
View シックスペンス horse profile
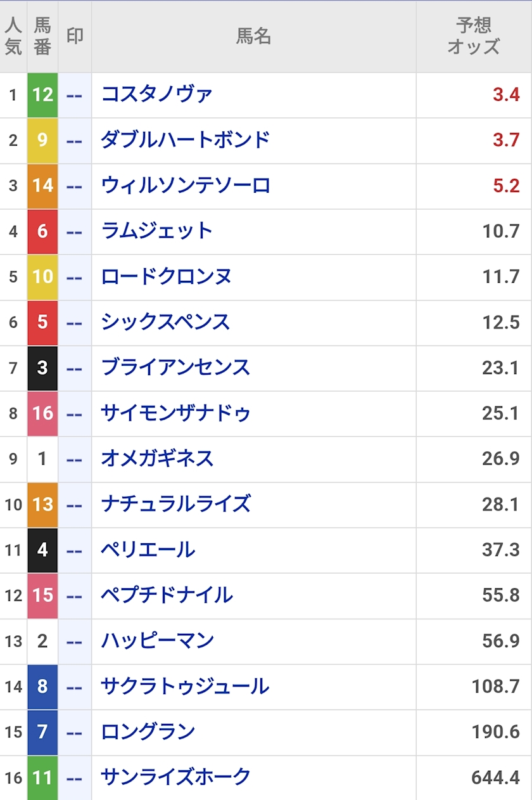(x=165, y=323)
